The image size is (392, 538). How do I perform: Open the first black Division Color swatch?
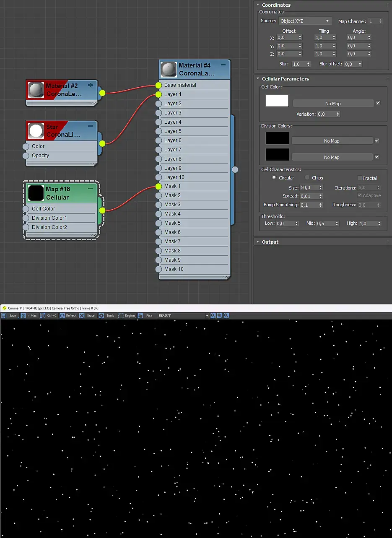pyautogui.click(x=277, y=138)
